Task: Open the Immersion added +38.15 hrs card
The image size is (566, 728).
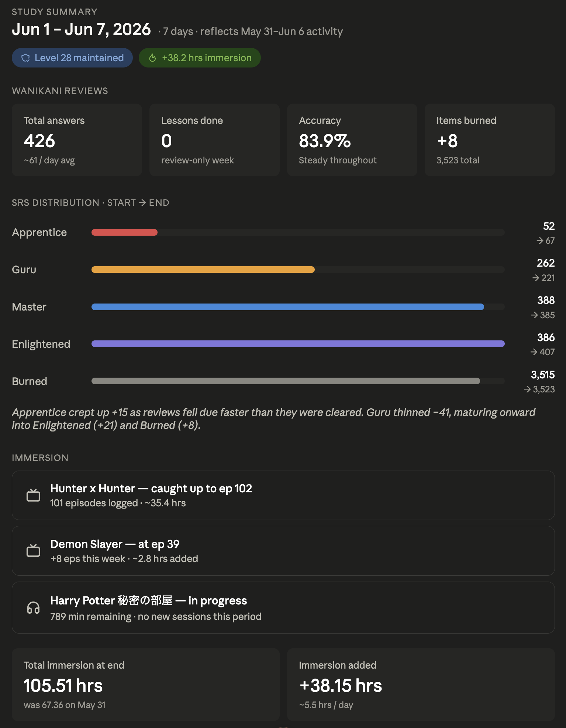Action: (421, 684)
